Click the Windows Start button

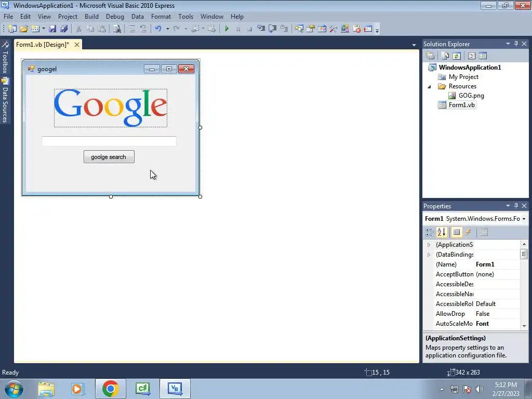[x=14, y=389]
